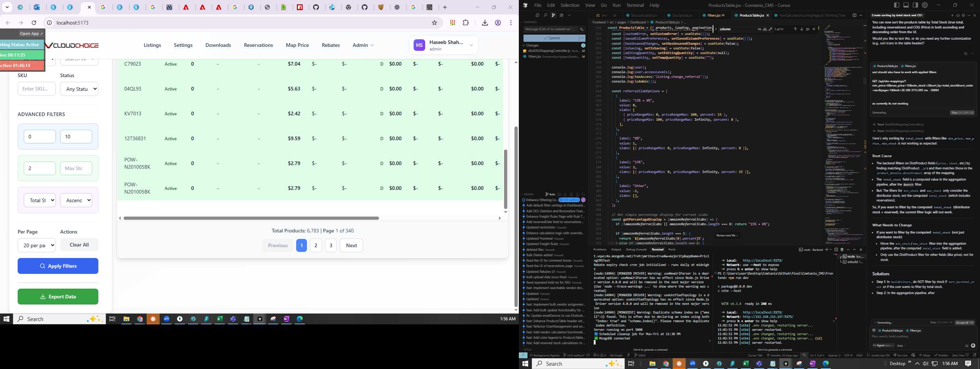Image resolution: width=980 pixels, height=369 pixels.
Task: Open the Commit button's dropdown arrow
Action: point(582,38)
